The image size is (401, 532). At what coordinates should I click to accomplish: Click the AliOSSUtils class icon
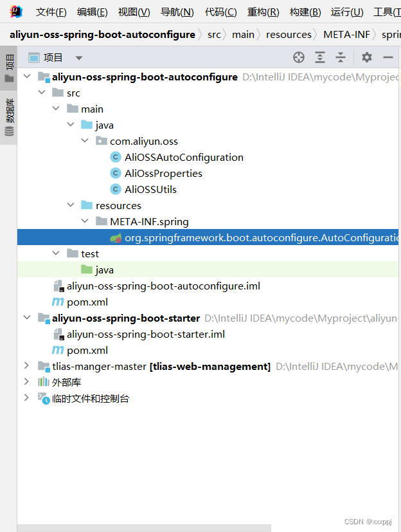(116, 189)
